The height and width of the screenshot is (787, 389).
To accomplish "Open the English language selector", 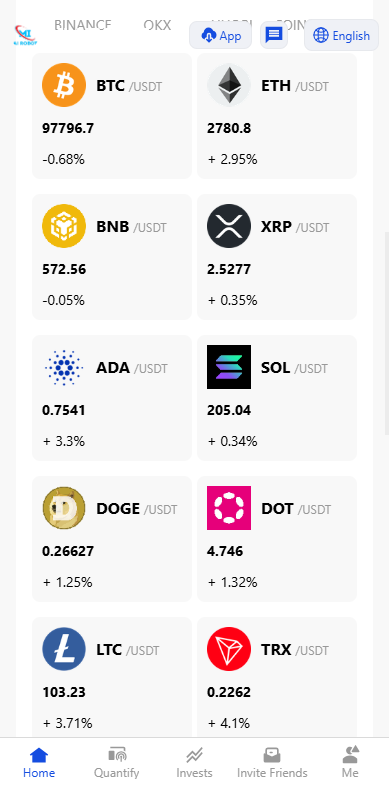I will [341, 36].
